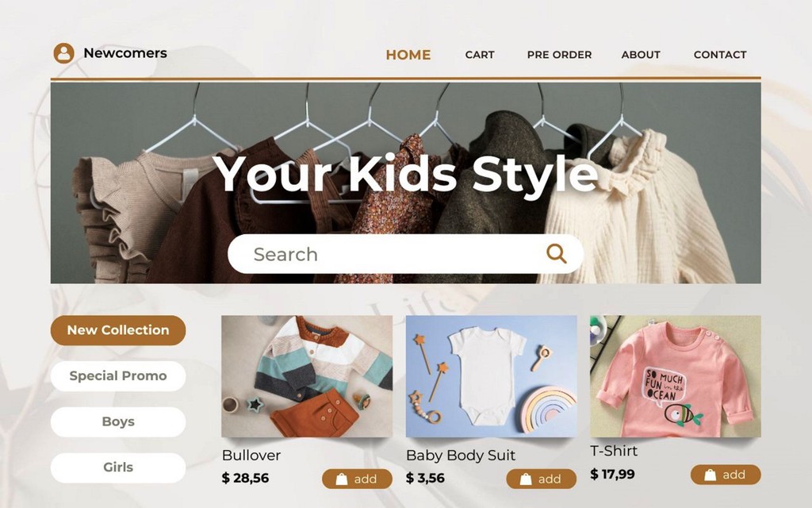This screenshot has height=508, width=812.
Task: Click the shopping bag icon for Bullover
Action: click(342, 479)
